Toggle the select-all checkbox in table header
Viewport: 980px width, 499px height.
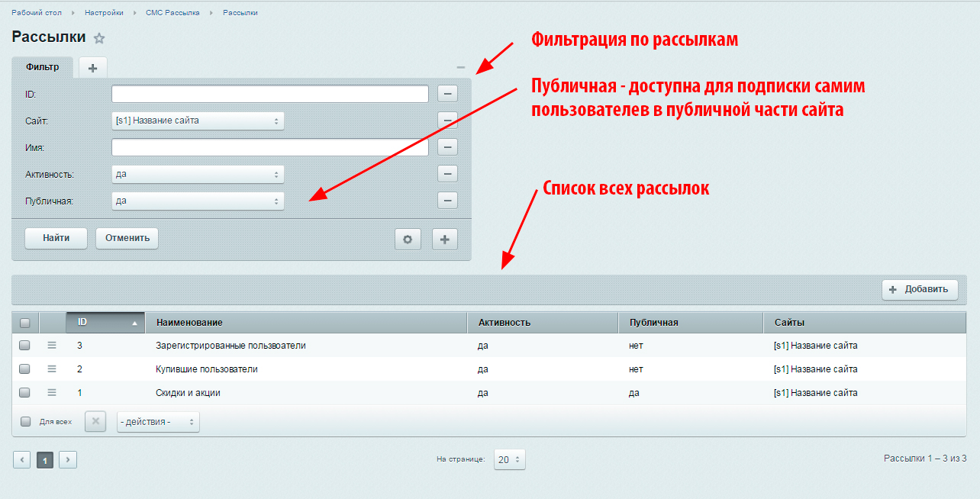24,323
